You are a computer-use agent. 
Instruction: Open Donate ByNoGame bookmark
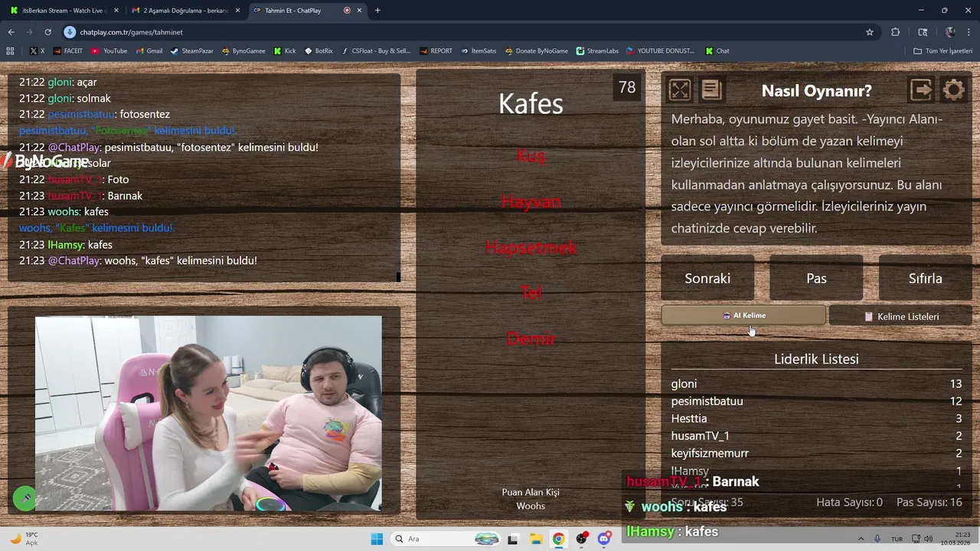click(x=537, y=51)
